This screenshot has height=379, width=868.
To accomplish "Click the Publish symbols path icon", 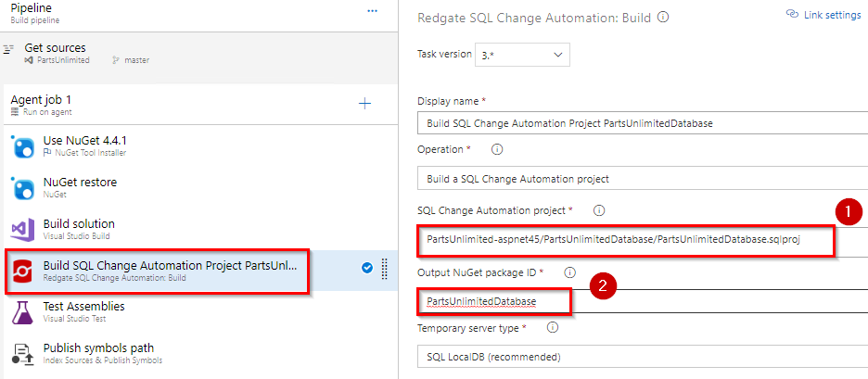I will pyautogui.click(x=22, y=354).
